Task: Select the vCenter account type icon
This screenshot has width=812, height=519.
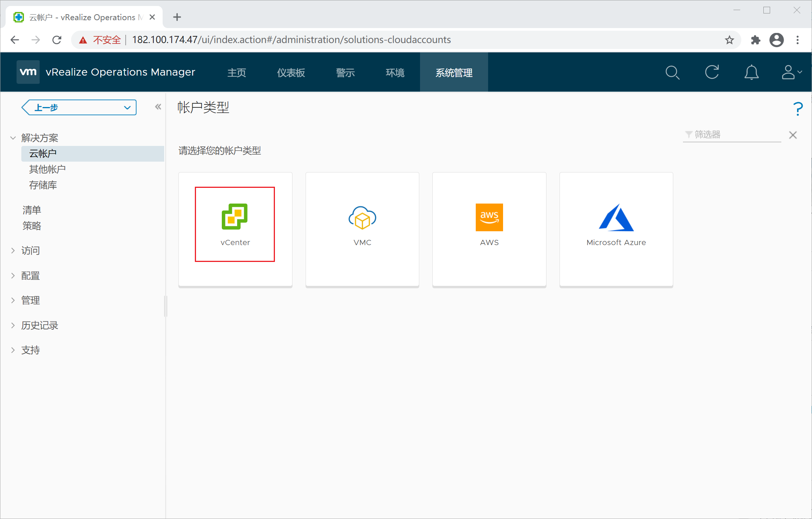Action: pyautogui.click(x=235, y=217)
